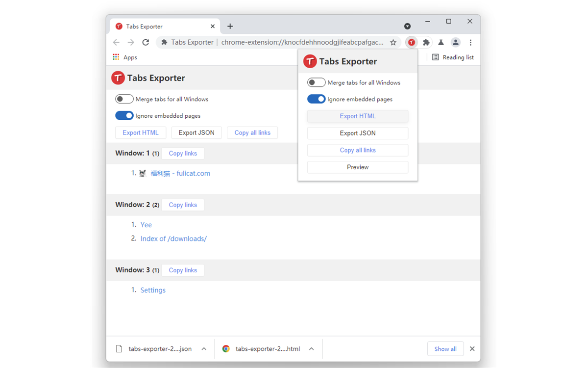The height and width of the screenshot is (368, 588).
Task: Reload the current page
Action: click(x=146, y=42)
